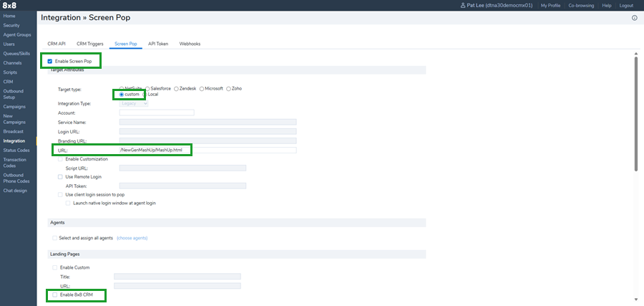Click the 8x8 logo in the header
644x306 pixels.
click(x=10, y=5)
